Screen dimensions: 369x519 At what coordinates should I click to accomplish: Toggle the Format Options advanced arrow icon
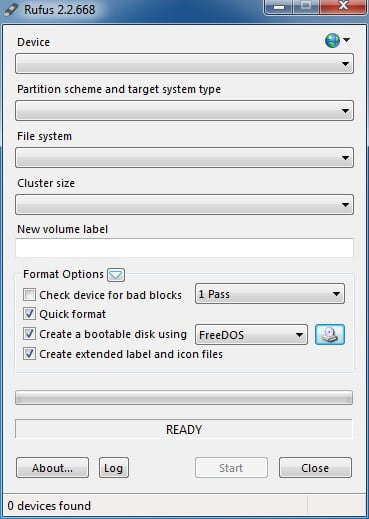[116, 275]
